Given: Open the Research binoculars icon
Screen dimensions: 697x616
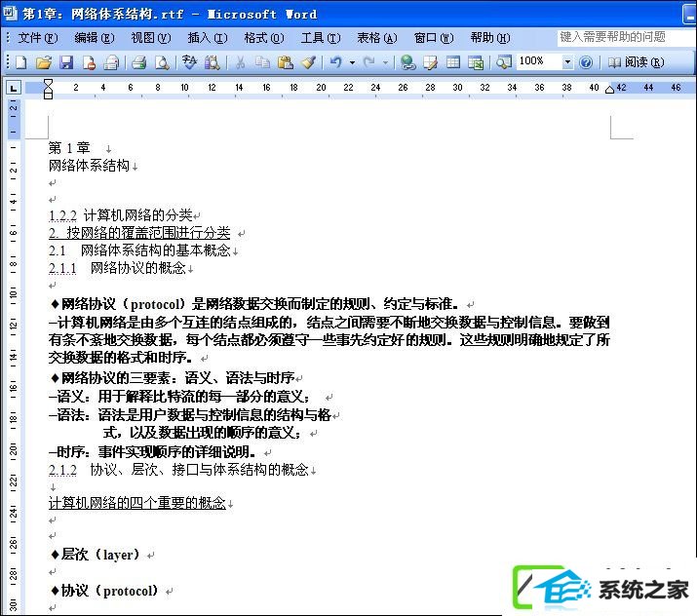Looking at the screenshot, I should pyautogui.click(x=213, y=62).
